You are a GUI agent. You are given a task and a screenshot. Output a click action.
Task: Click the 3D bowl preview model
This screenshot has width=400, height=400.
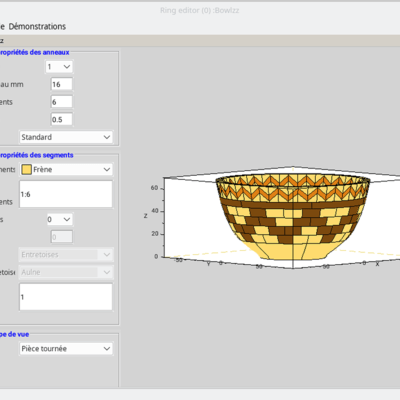click(293, 217)
